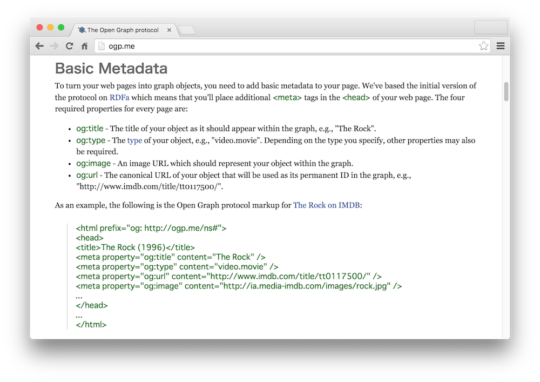Open the home page icon
This screenshot has height=382, width=540.
[x=84, y=46]
